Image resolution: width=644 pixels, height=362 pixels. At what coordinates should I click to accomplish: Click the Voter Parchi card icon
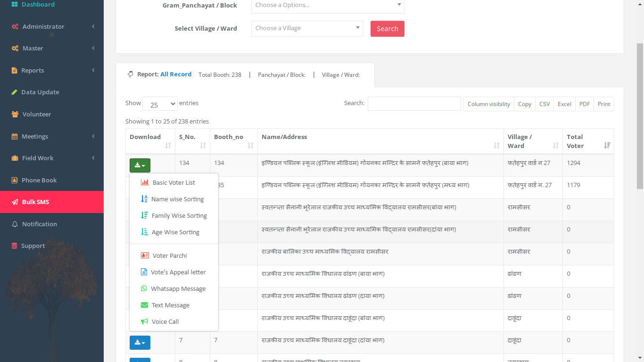145,255
